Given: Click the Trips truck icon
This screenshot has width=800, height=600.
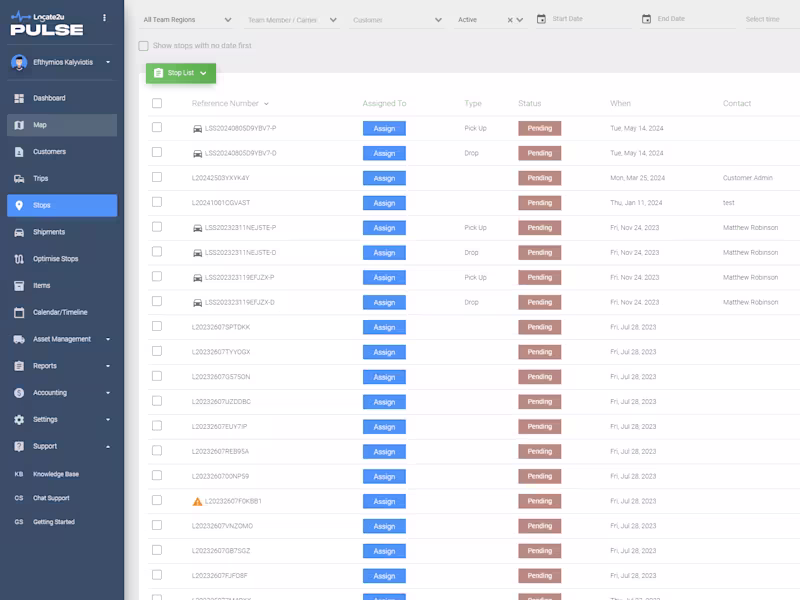Looking at the screenshot, I should [19, 179].
